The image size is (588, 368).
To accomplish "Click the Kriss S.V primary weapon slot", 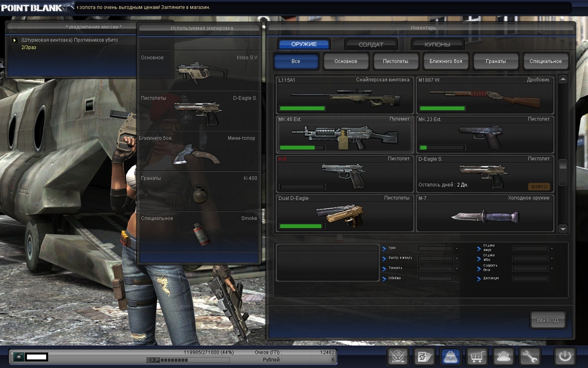I will click(199, 70).
